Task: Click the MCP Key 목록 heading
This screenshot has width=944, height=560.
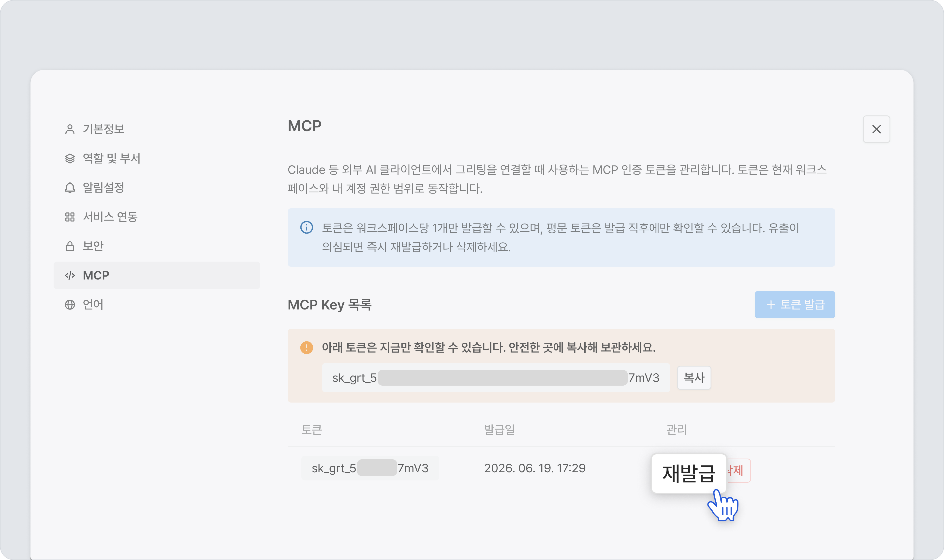Action: click(330, 305)
